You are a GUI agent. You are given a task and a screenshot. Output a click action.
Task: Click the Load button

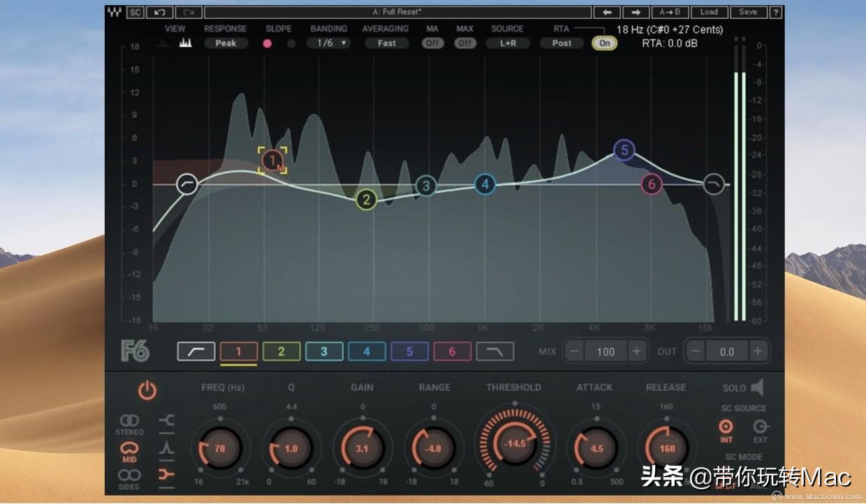point(710,12)
